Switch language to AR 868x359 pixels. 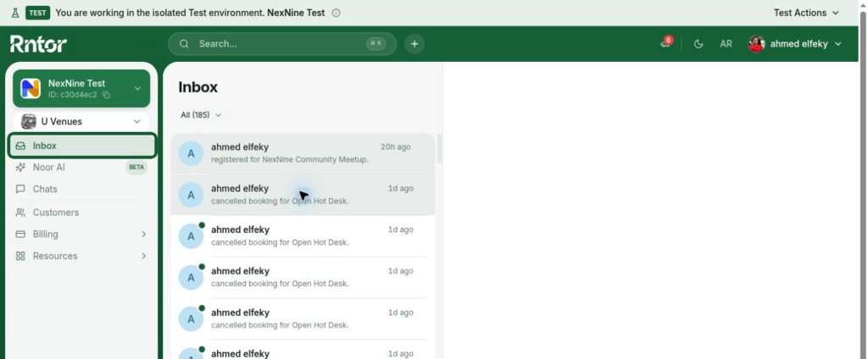tap(726, 44)
